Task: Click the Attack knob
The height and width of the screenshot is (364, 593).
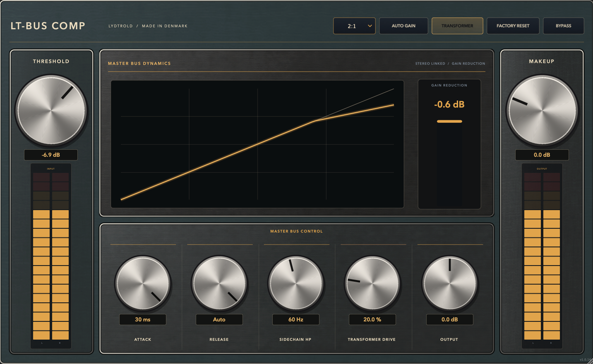Action: click(143, 283)
